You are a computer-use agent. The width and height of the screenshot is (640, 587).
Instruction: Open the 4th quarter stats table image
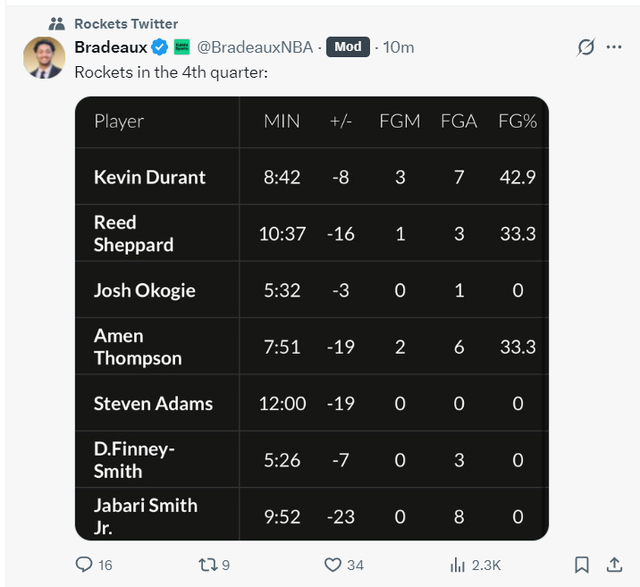(312, 318)
